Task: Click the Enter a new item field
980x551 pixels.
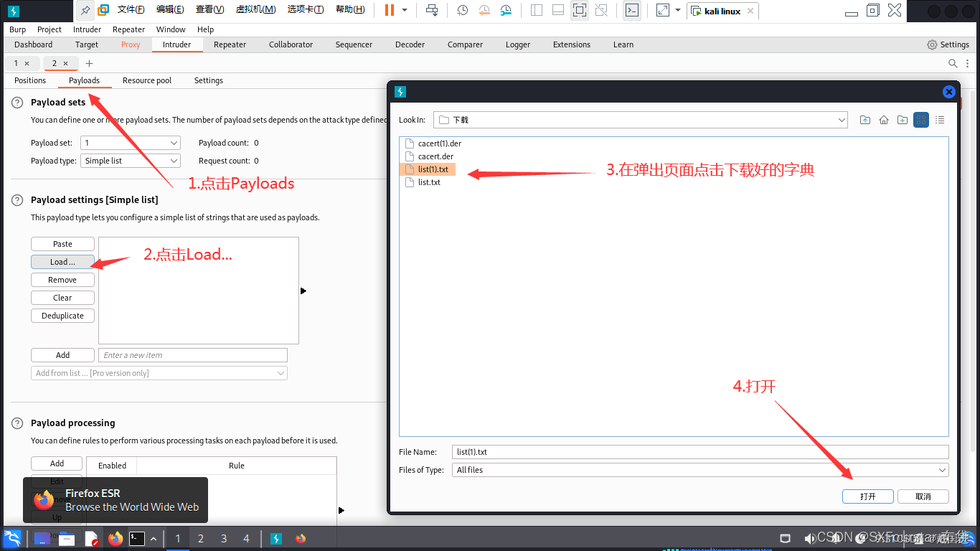Action: tap(193, 355)
